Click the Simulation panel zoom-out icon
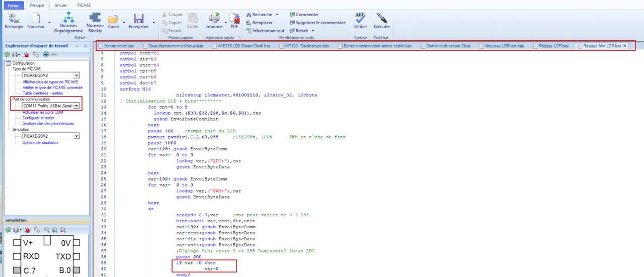Viewport: 644px width, 277px height. (63, 229)
